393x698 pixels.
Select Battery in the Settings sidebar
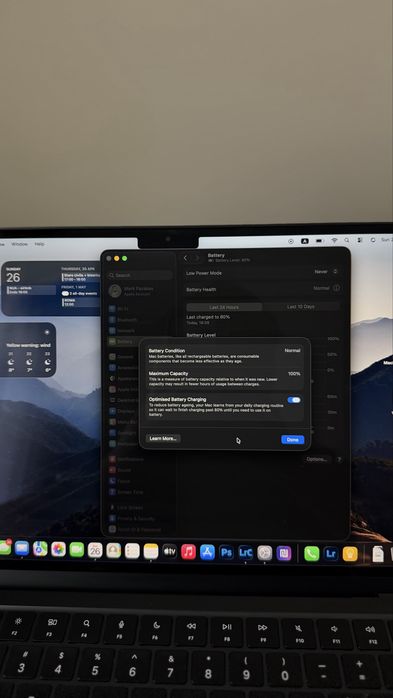pyautogui.click(x=139, y=341)
